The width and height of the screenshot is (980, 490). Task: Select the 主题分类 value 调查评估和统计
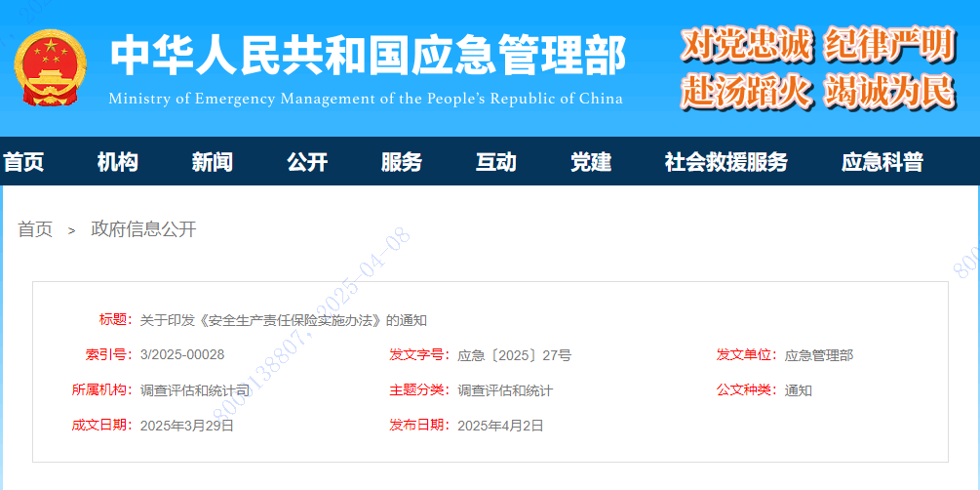(505, 391)
